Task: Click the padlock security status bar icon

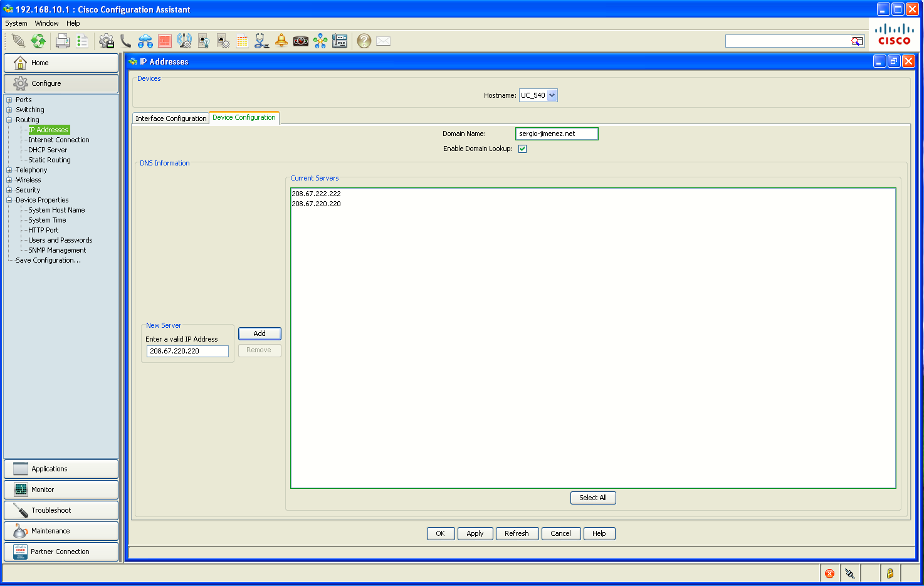Action: [890, 573]
